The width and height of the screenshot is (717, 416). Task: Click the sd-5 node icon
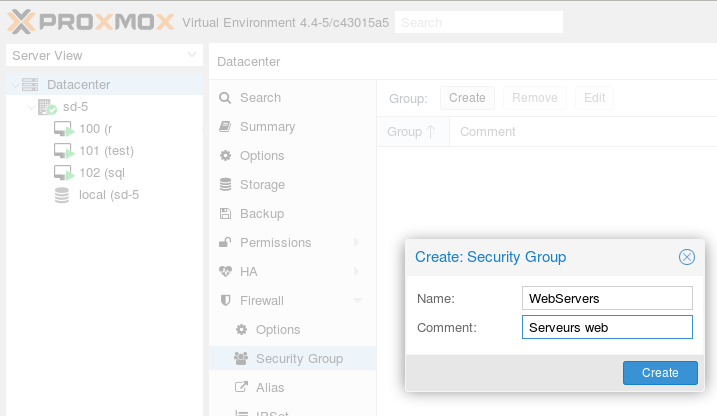click(47, 107)
